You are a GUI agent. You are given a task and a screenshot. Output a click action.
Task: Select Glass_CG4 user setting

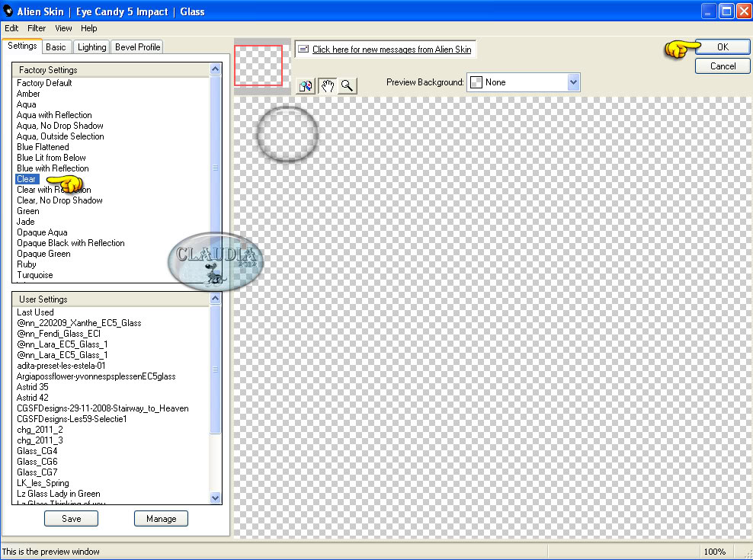pyautogui.click(x=37, y=450)
